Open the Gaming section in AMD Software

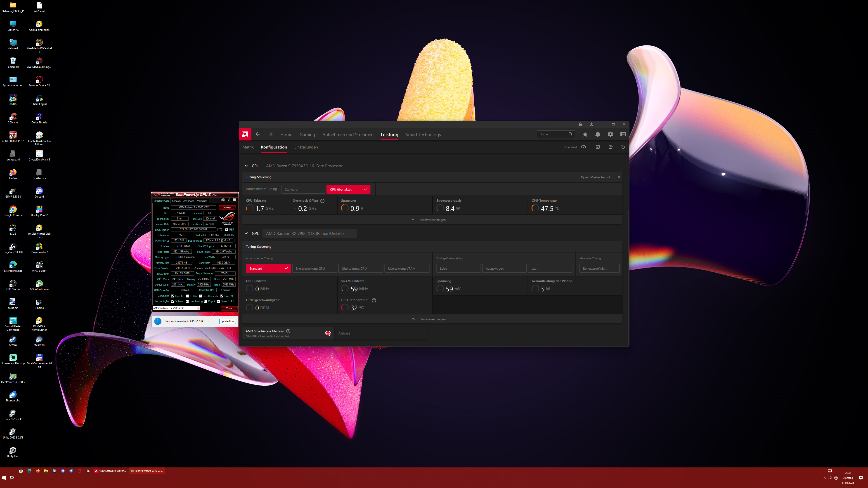pyautogui.click(x=307, y=134)
